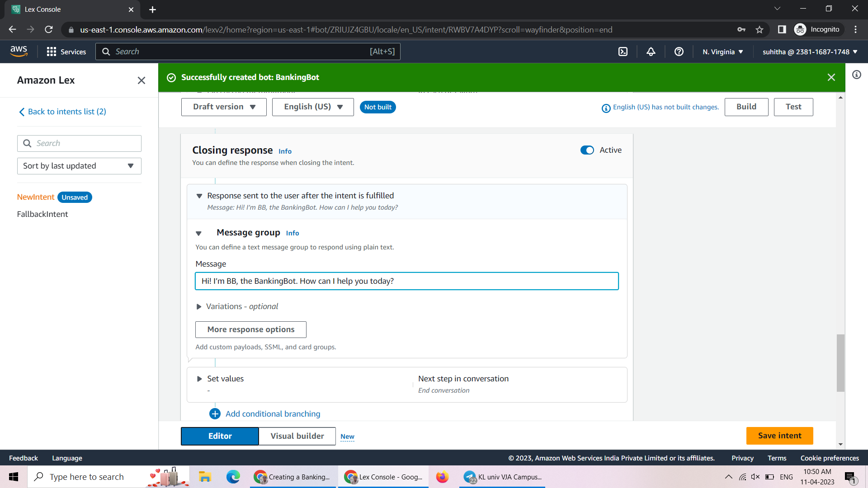Click the plus icon beside Add conditional branching
This screenshot has height=488, width=868.
pos(215,413)
